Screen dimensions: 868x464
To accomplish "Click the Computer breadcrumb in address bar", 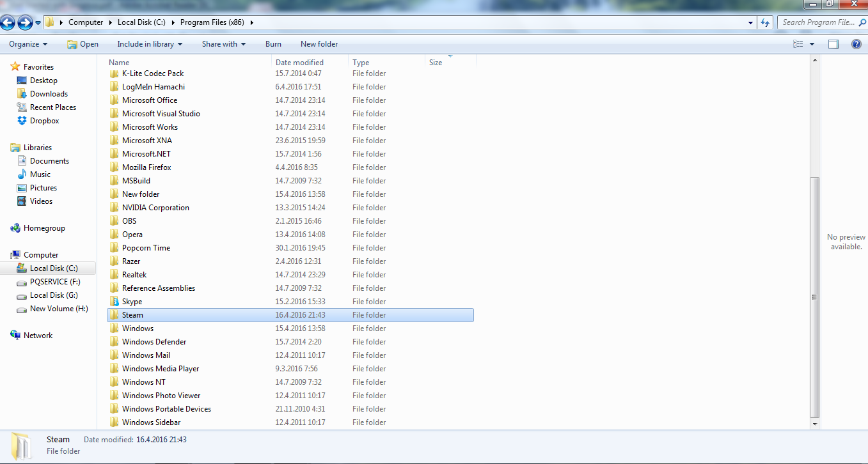I will (x=86, y=22).
